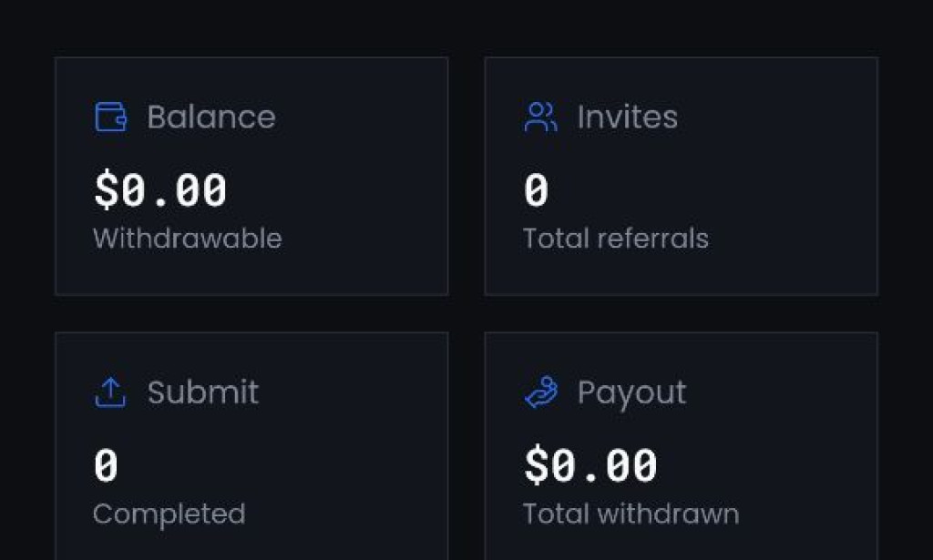Click the Submit heading text
The width and height of the screenshot is (933, 560).
[x=203, y=392]
